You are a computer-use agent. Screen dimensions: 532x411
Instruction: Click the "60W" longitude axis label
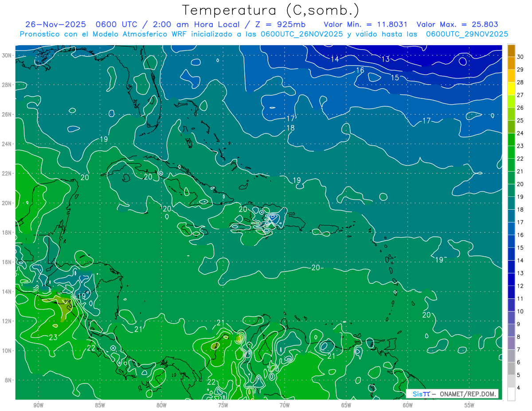[x=408, y=405]
